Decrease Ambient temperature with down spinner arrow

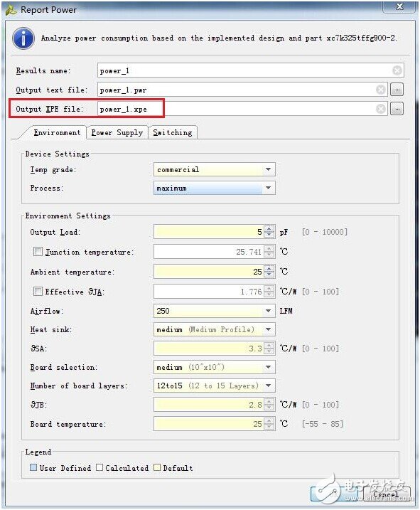269,275
